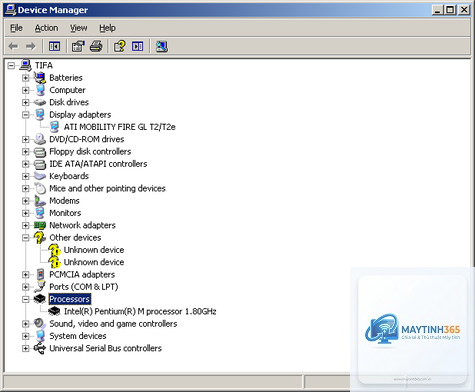Click the ATI MOBILITY FIRE GL adapter icon

pos(54,127)
